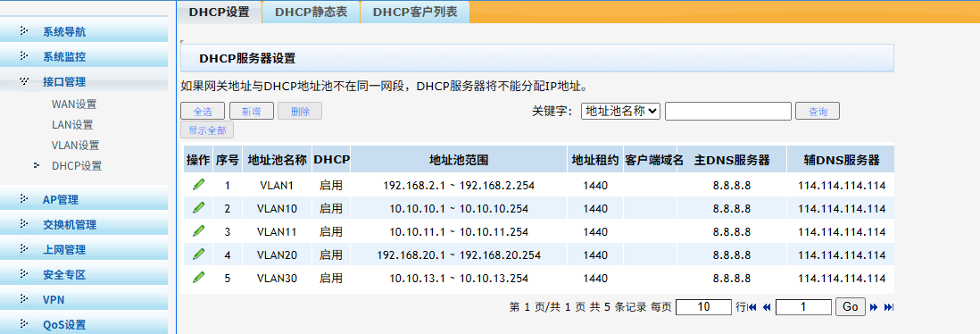Click the 删除 button
This screenshot has height=334, width=980.
click(x=300, y=112)
